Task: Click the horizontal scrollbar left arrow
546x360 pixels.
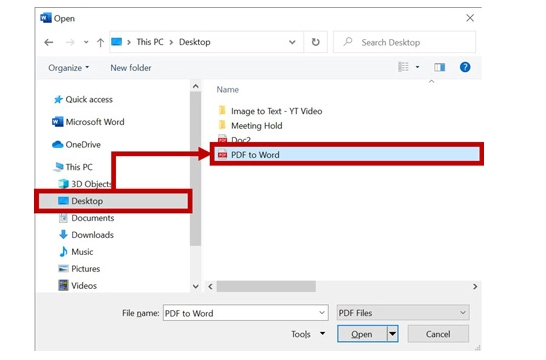Action: click(x=210, y=287)
